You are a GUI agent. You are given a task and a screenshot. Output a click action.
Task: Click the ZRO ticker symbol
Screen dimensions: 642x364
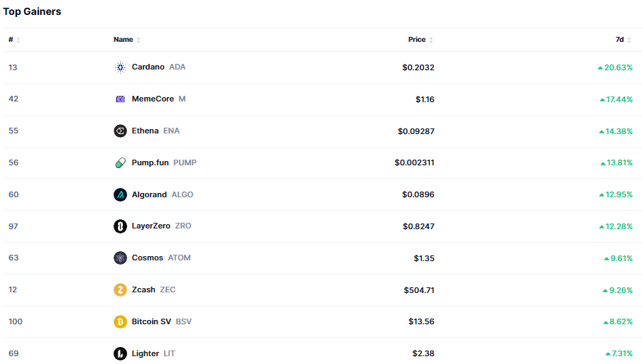183,226
